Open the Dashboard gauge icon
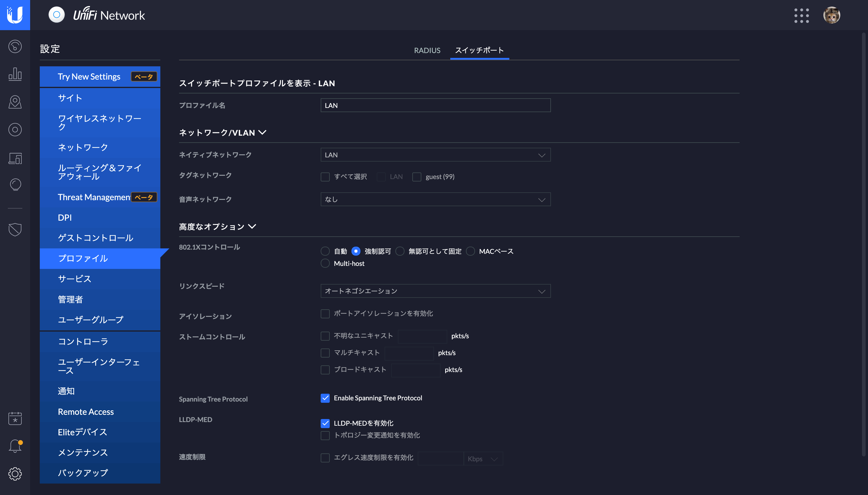 pos(15,47)
